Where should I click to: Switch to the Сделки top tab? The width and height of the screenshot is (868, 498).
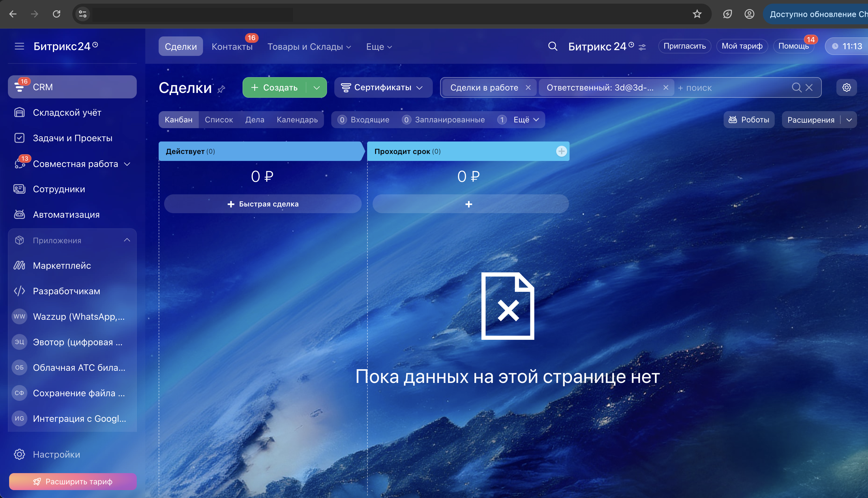click(181, 46)
